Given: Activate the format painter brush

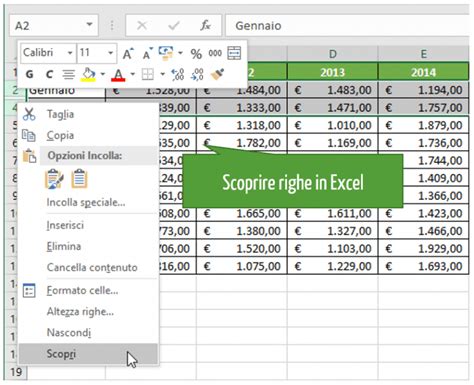Looking at the screenshot, I should pyautogui.click(x=217, y=74).
